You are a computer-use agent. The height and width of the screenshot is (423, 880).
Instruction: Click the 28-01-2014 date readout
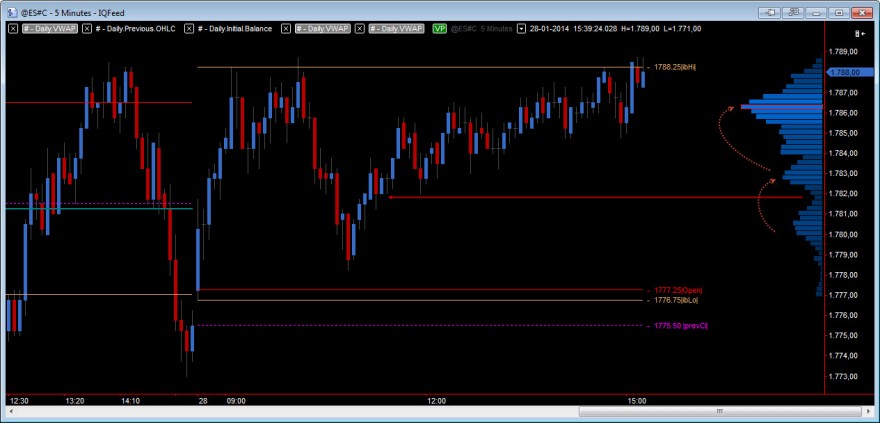tap(549, 29)
